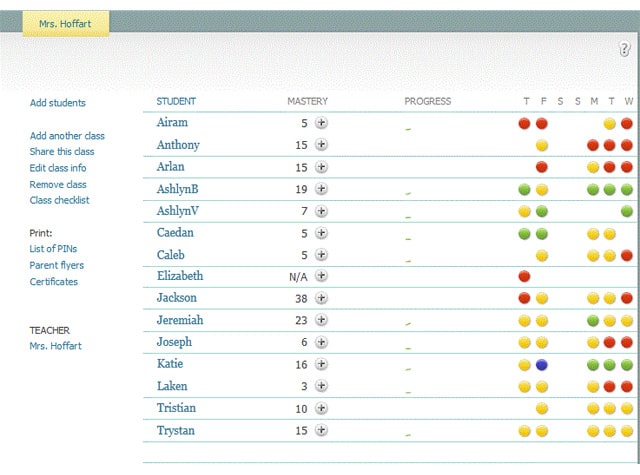
Task: Open Parent flyers print link
Action: 56,265
